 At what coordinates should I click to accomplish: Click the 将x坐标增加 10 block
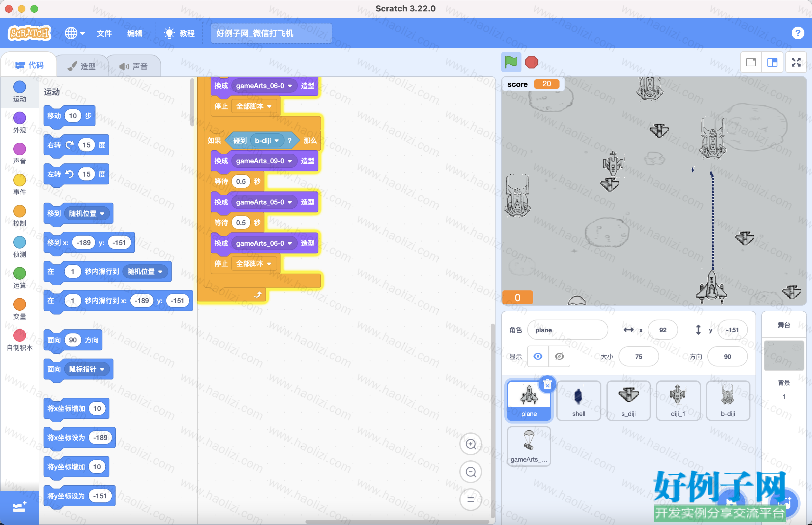[x=76, y=408]
